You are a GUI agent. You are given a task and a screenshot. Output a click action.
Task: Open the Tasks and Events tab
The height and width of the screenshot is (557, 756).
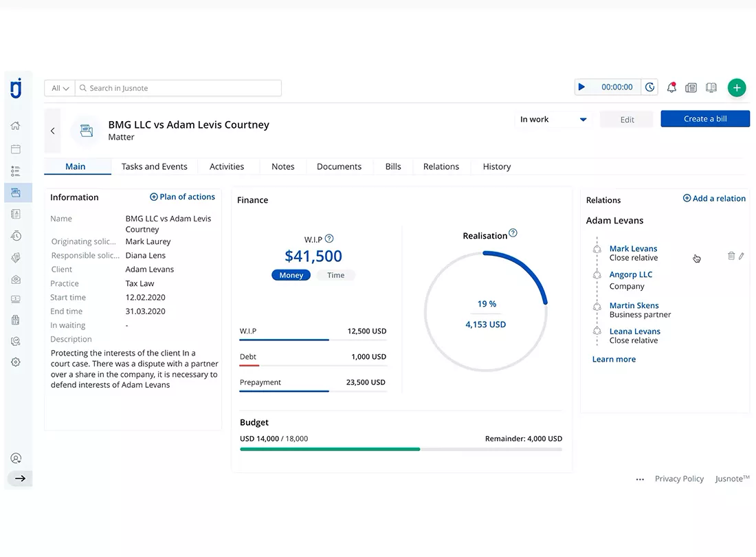(154, 166)
